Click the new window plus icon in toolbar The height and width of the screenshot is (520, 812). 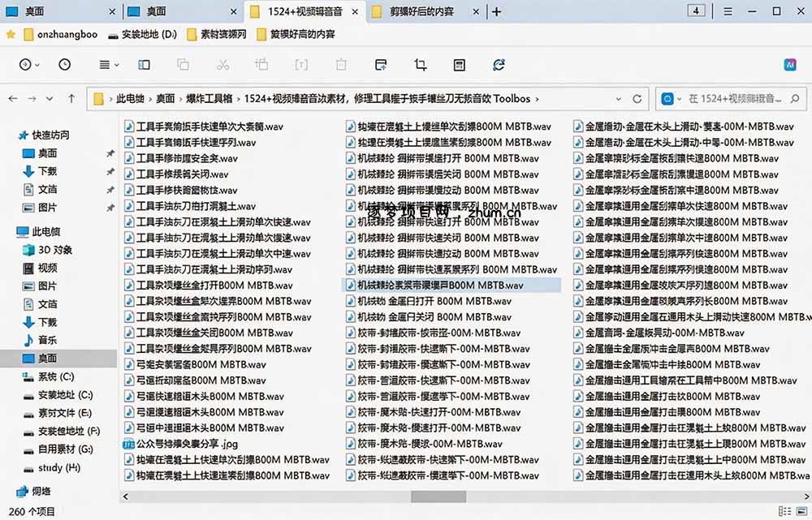381,65
